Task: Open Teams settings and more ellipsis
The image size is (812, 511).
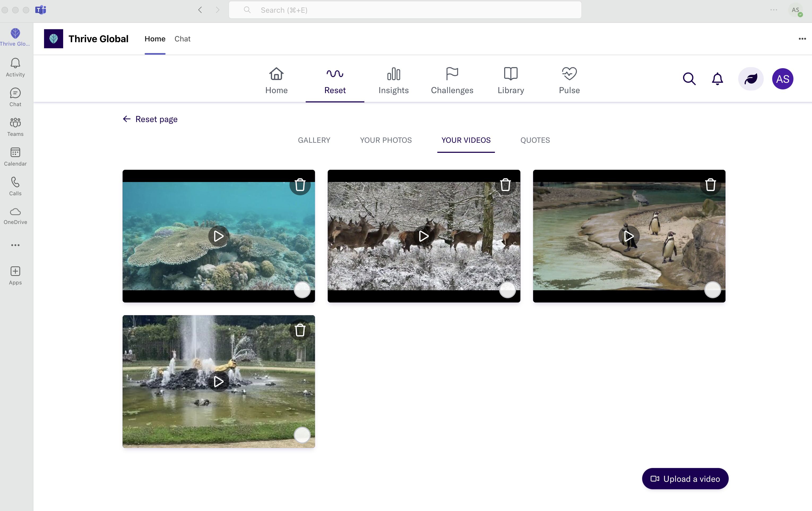Action: (774, 10)
